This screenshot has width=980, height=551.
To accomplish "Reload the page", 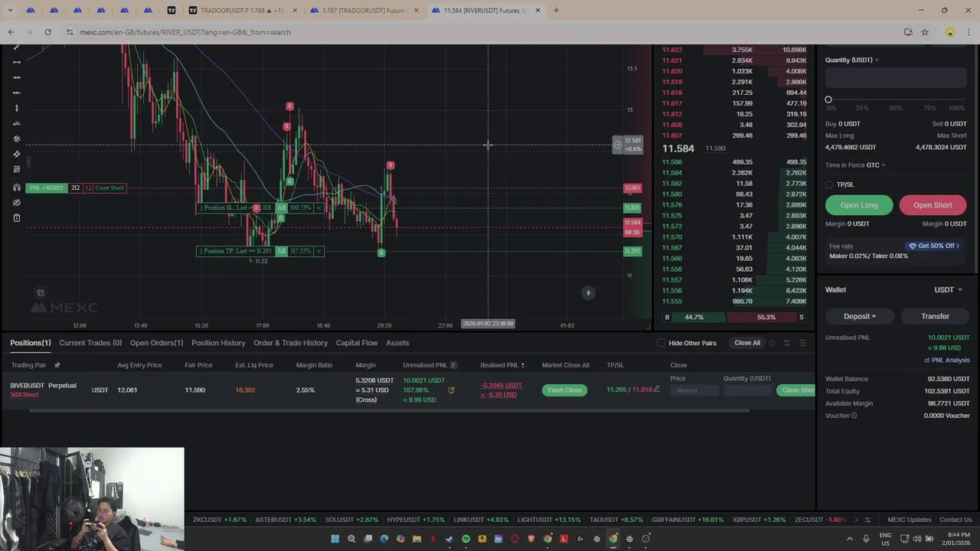I will tap(47, 32).
